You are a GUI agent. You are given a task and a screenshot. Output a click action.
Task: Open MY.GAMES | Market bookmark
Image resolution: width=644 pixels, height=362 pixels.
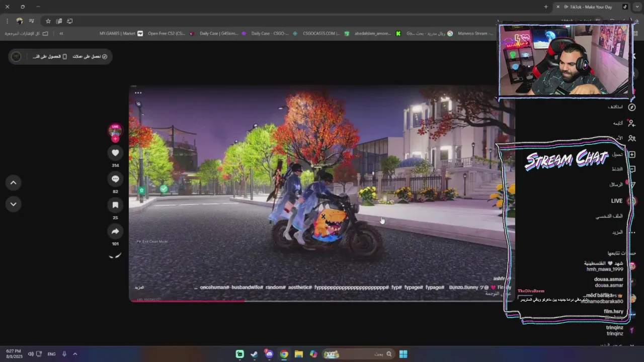(121, 34)
